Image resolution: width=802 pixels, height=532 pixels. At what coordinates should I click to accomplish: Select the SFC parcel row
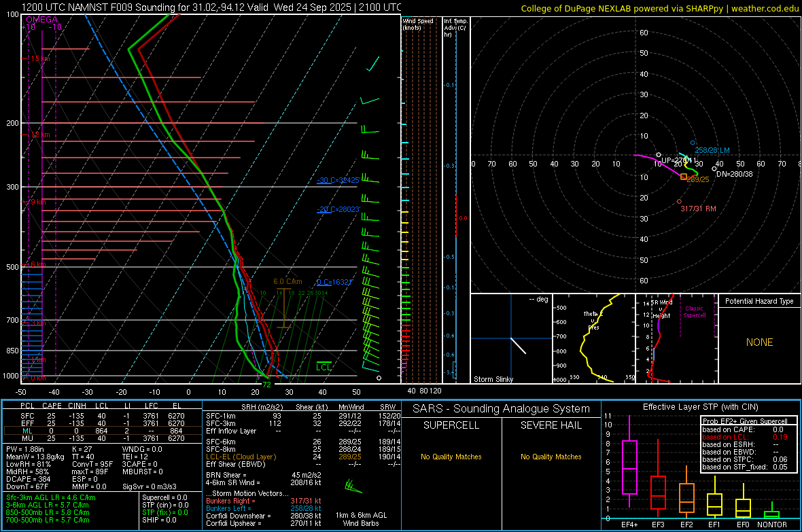click(x=103, y=416)
